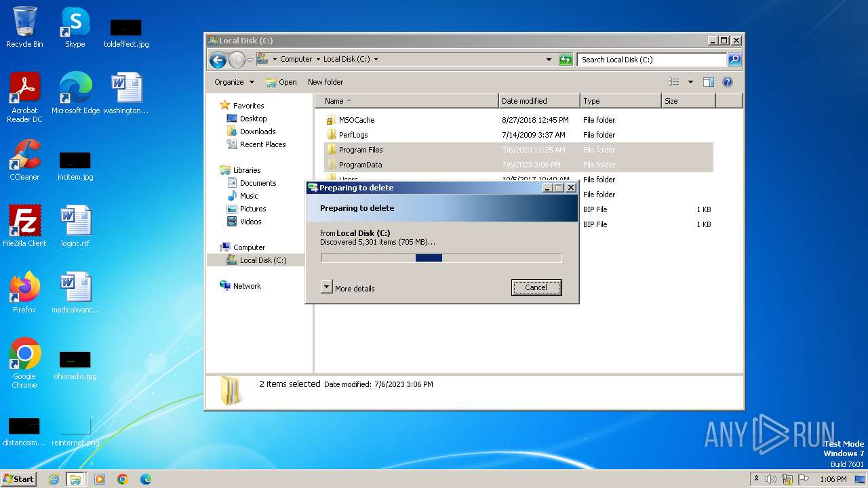The image size is (868, 488).
Task: Open Internet Explorer from taskbar
Action: 54,479
